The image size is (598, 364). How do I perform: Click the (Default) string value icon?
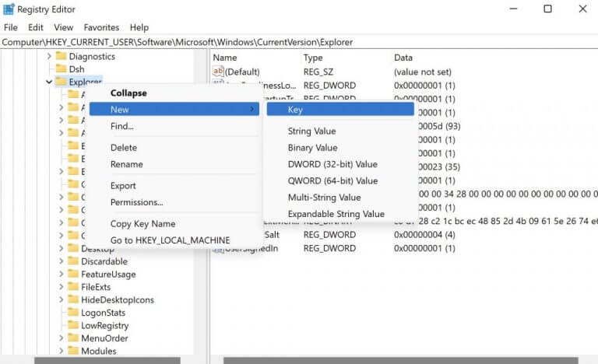tap(218, 72)
